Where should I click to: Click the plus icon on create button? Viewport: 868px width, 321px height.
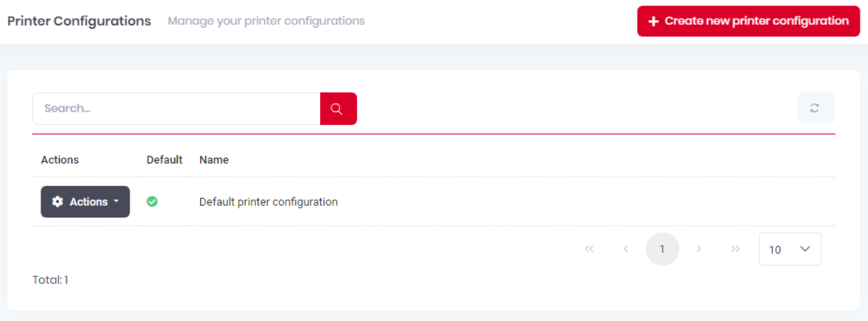tap(653, 21)
